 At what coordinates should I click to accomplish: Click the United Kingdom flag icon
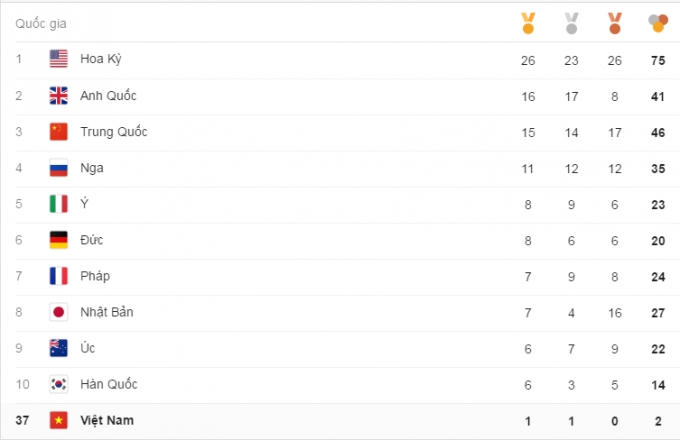pyautogui.click(x=59, y=96)
